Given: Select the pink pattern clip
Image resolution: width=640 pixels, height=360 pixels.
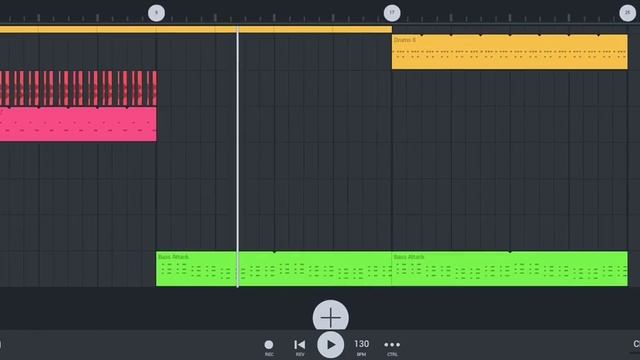Looking at the screenshot, I should coord(78,124).
